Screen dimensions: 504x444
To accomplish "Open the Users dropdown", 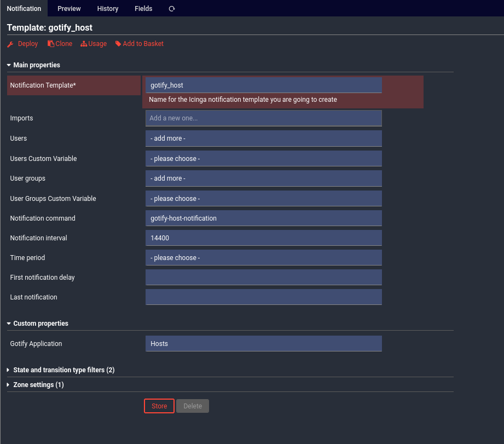I will click(x=263, y=139).
